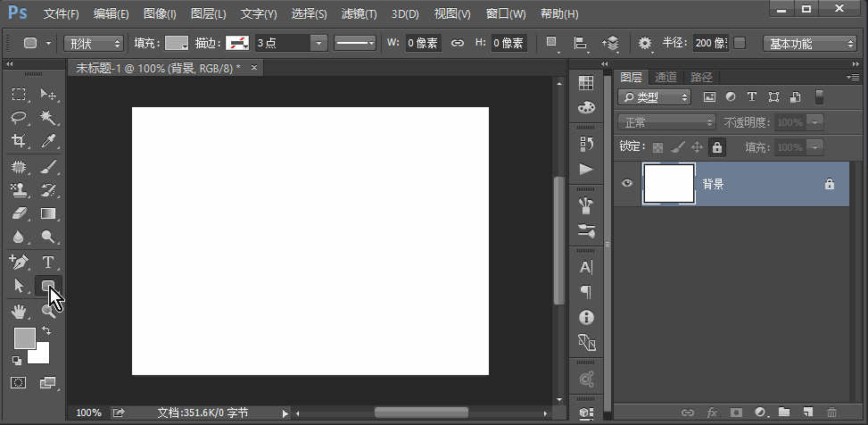Click the 图像(I) menu
Screen dimensions: 868x425
coord(160,14)
